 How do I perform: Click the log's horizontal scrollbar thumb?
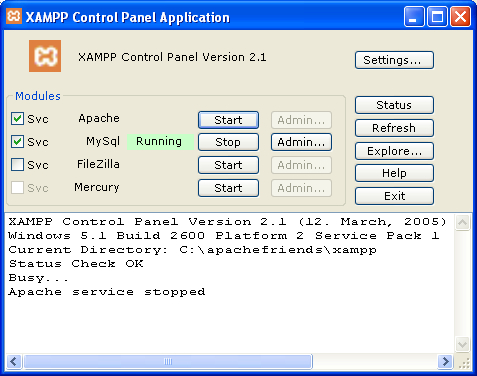click(x=168, y=361)
